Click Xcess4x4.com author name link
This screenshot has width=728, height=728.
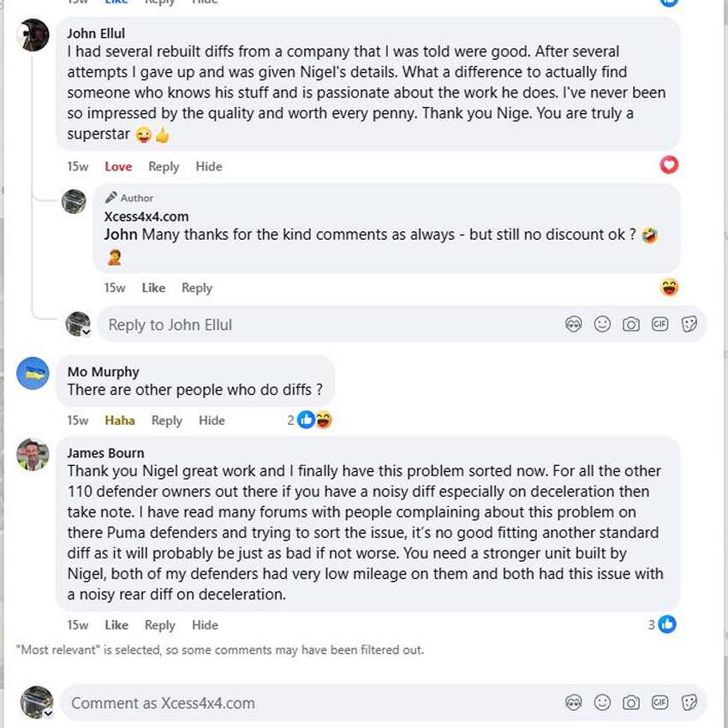(146, 217)
